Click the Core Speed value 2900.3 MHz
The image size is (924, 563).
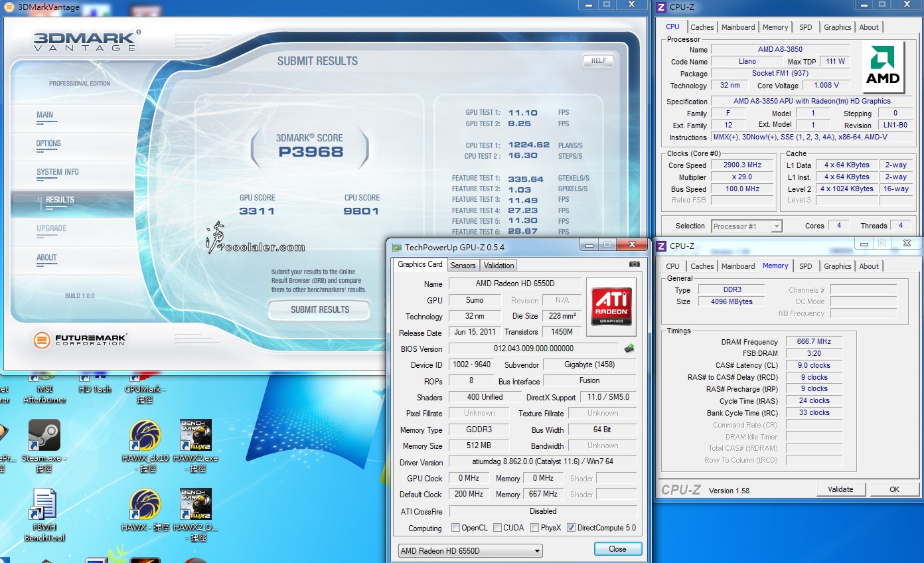(x=742, y=165)
